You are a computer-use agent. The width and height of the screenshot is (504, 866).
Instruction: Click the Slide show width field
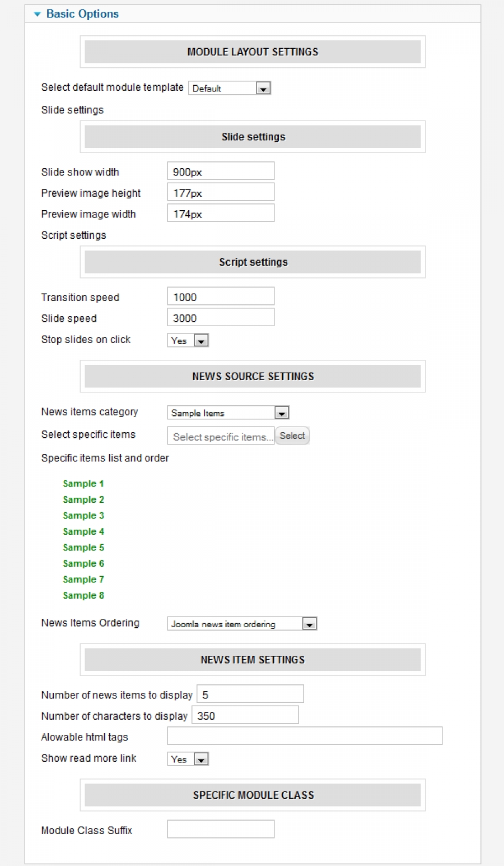tap(221, 172)
